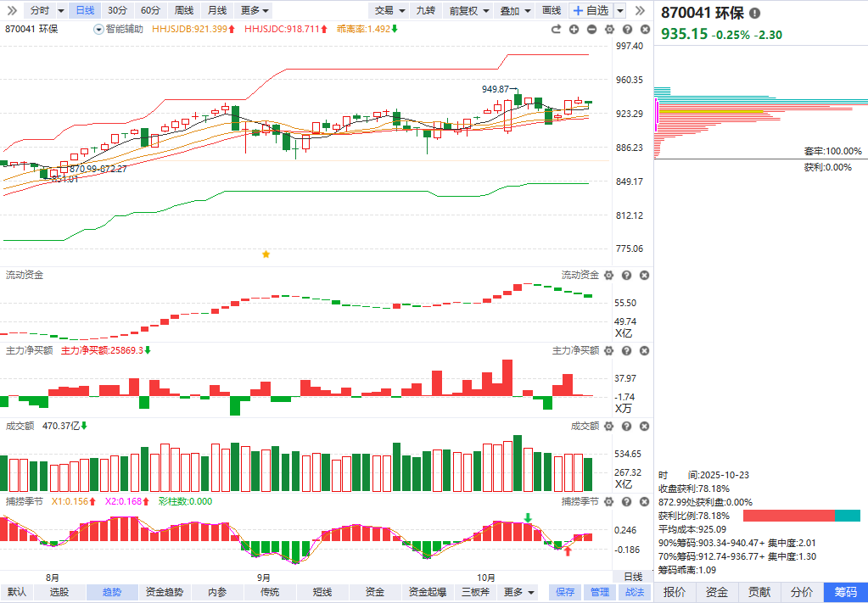Toggle the 智能辅助 option
Viewport: 868px width, 603px height.
tap(118, 29)
